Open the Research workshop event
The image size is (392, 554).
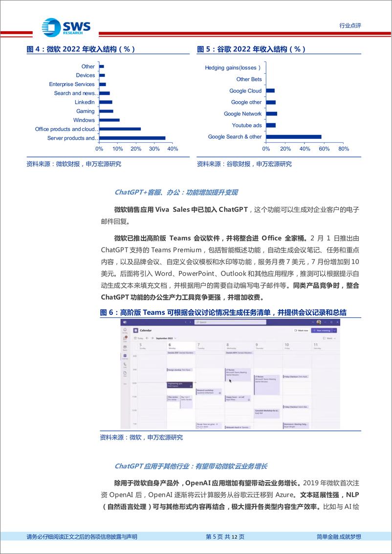click(209, 392)
